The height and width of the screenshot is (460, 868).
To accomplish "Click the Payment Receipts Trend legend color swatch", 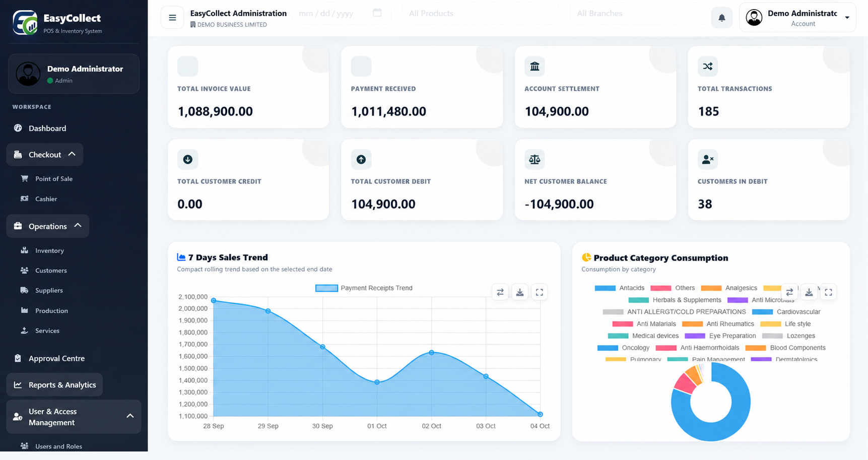I will (326, 288).
